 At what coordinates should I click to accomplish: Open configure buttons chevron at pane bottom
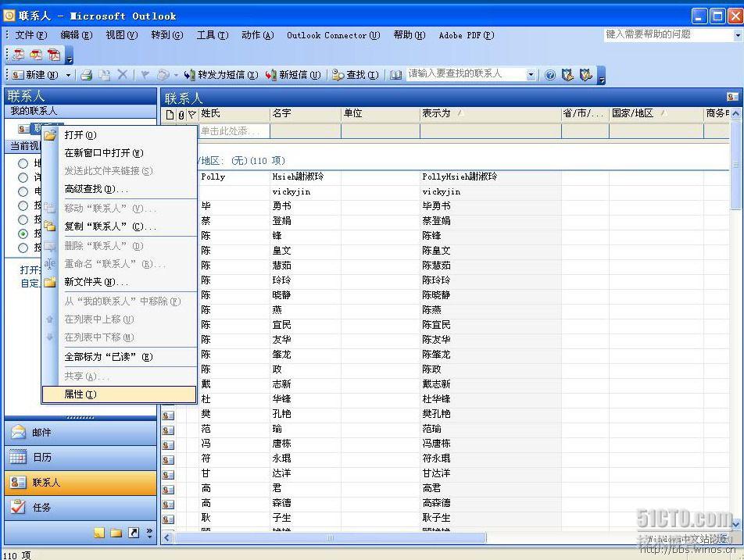click(x=149, y=533)
